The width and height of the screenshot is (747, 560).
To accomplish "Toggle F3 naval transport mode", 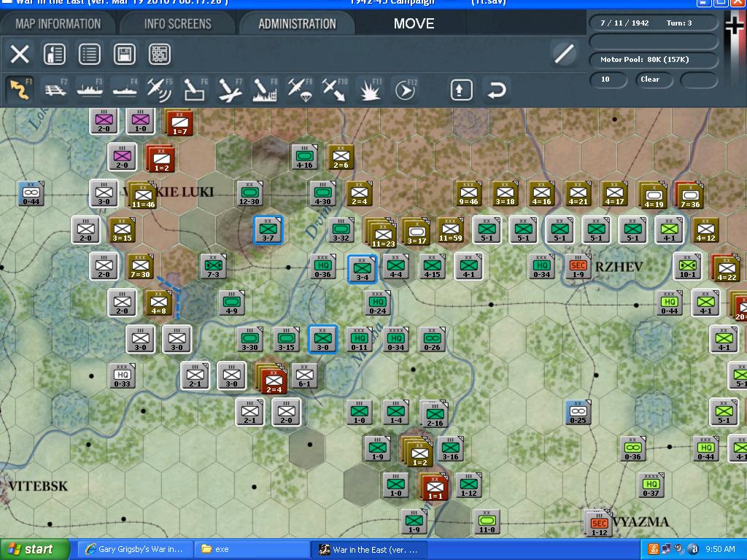I will click(90, 90).
